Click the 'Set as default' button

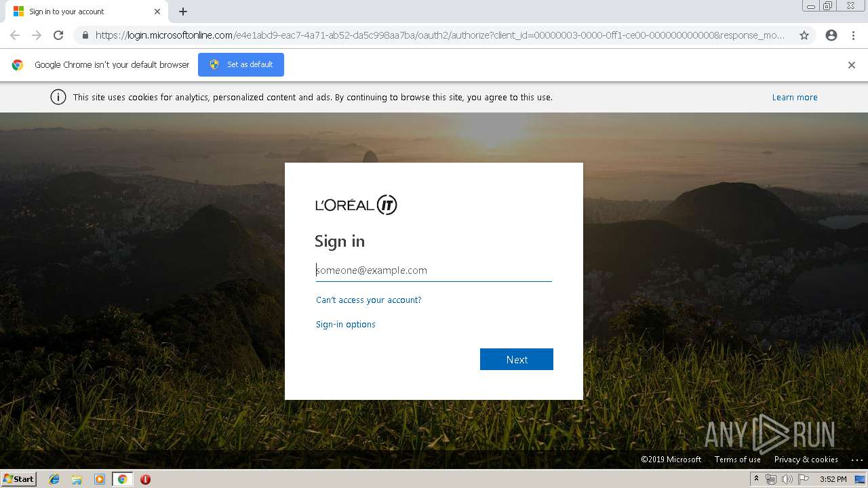click(x=241, y=64)
